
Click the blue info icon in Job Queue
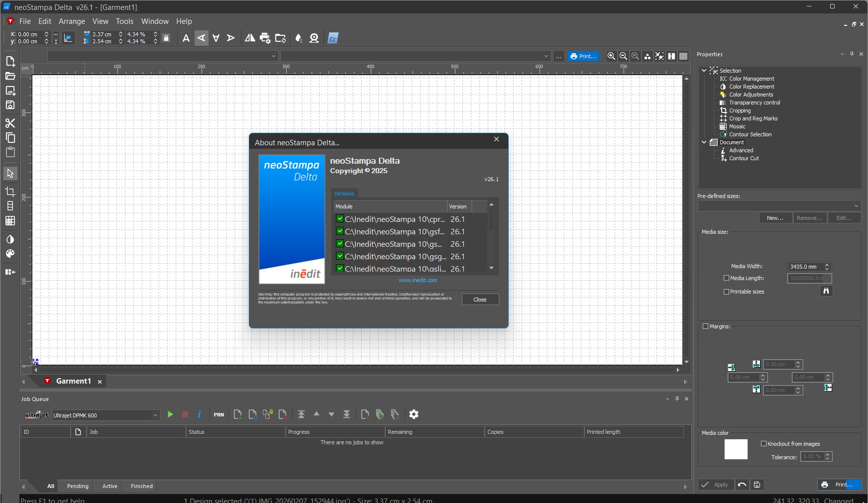(x=200, y=414)
